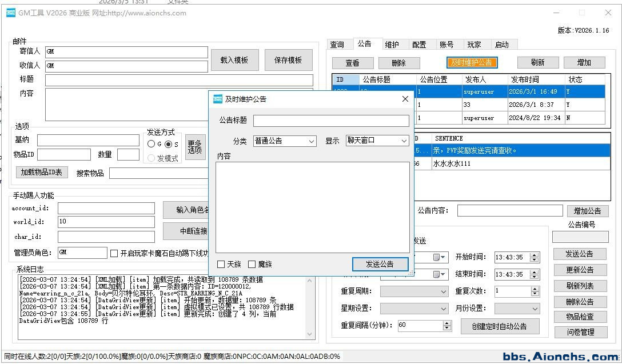Select the G send mode radio button
Viewport: 622px width, 364px height.
tap(151, 144)
